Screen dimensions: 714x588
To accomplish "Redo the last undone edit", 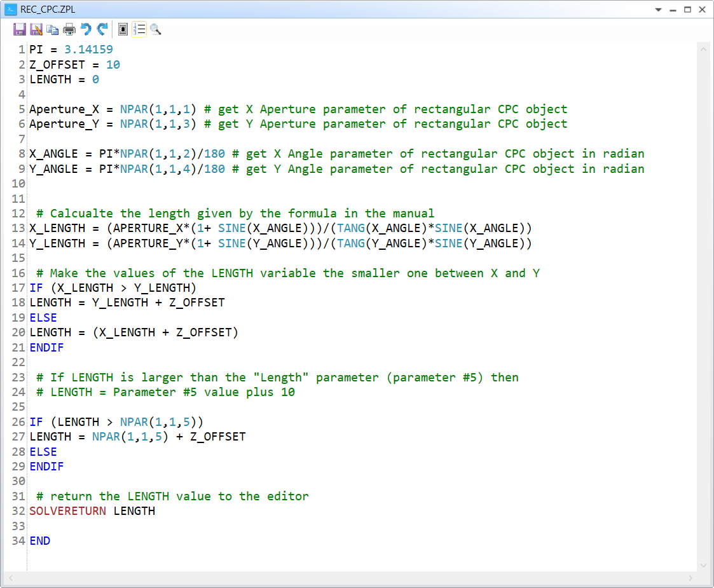I will coord(102,30).
